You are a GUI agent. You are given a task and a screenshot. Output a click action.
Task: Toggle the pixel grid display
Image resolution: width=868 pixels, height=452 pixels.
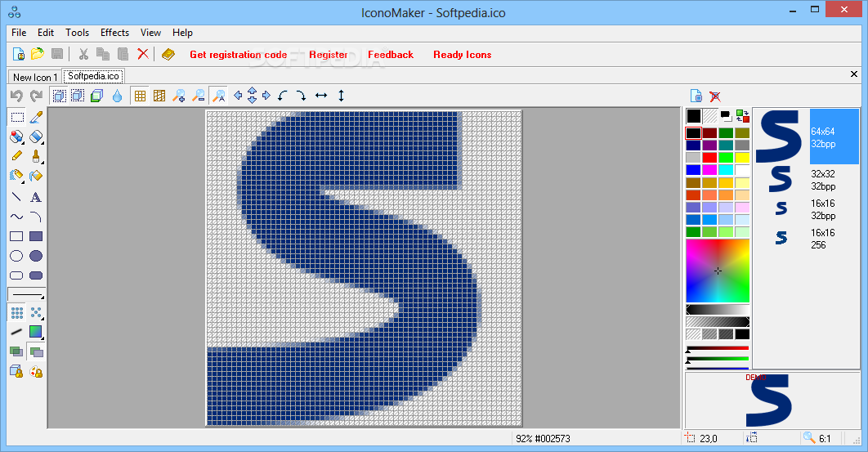140,96
